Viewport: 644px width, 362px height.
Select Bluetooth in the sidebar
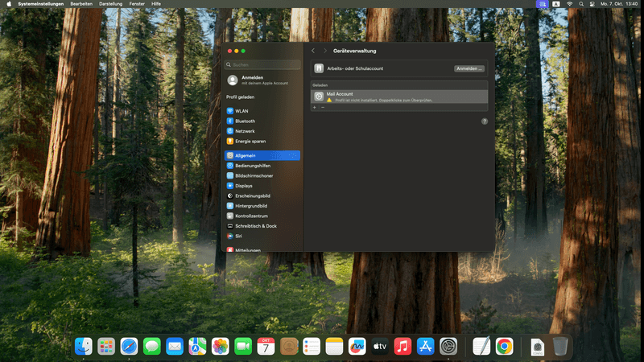(x=245, y=121)
